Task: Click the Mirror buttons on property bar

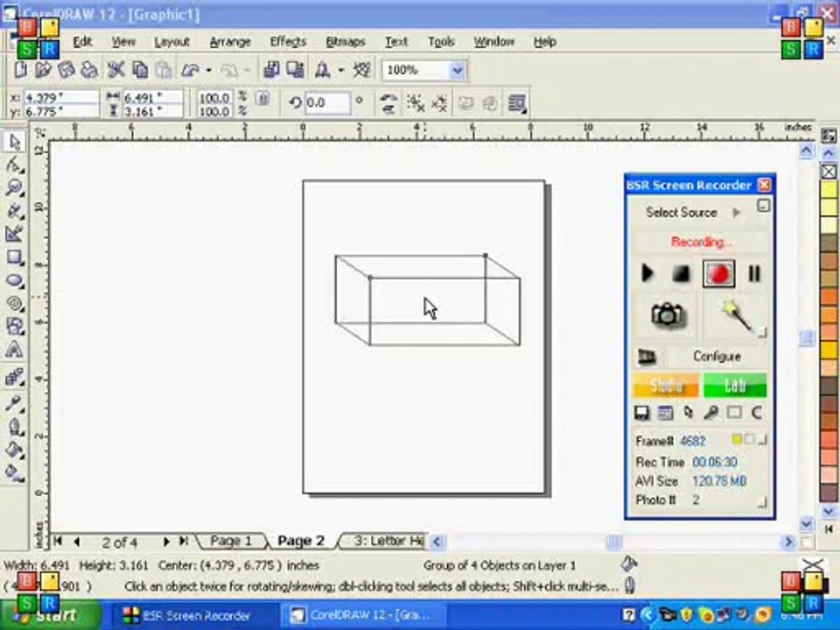Action: (388, 103)
